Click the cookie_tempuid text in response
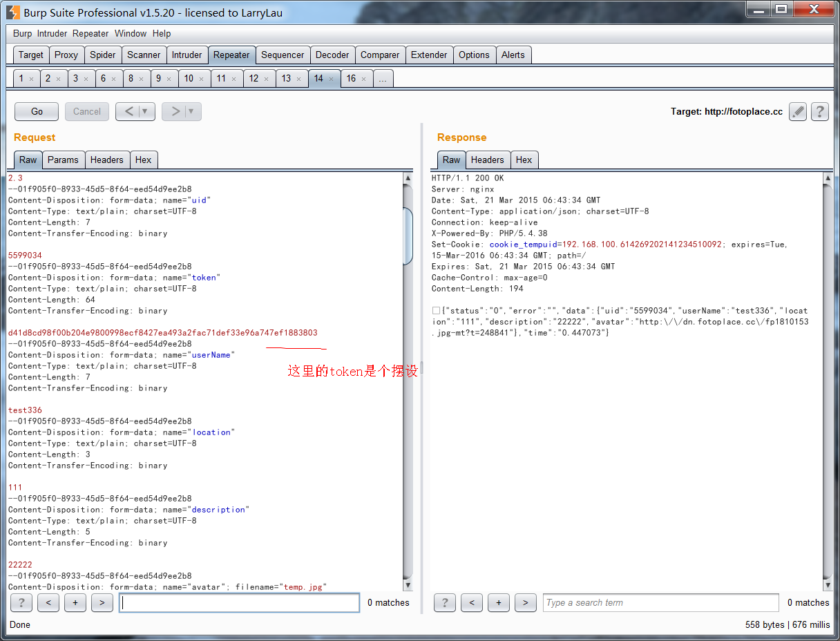Screen dimensions: 840x641 524,245
